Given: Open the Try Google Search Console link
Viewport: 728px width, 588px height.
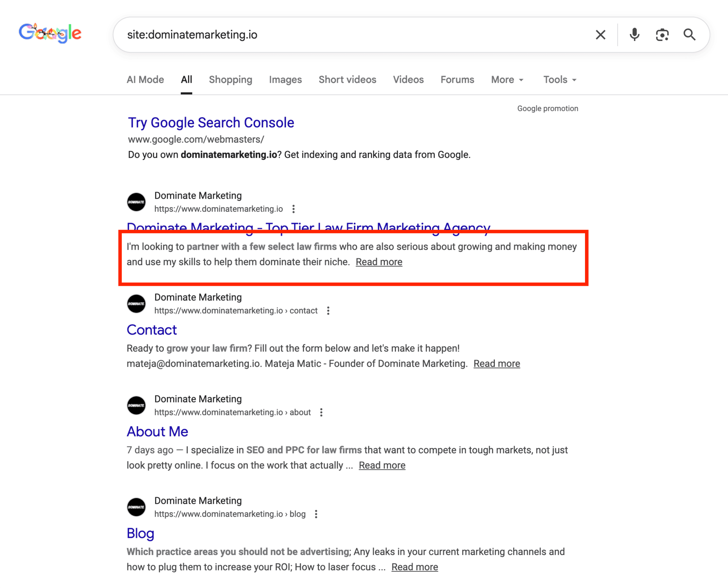Looking at the screenshot, I should point(211,123).
